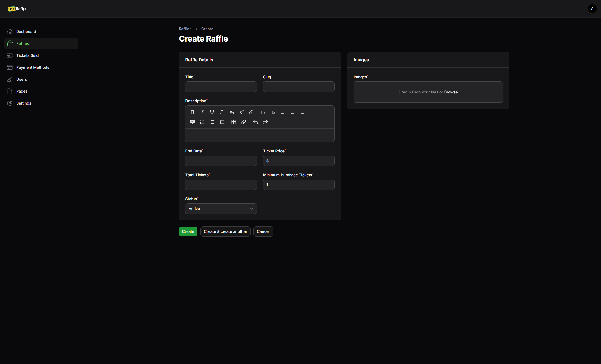Click the green Create button
The height and width of the screenshot is (364, 601).
[x=188, y=231]
